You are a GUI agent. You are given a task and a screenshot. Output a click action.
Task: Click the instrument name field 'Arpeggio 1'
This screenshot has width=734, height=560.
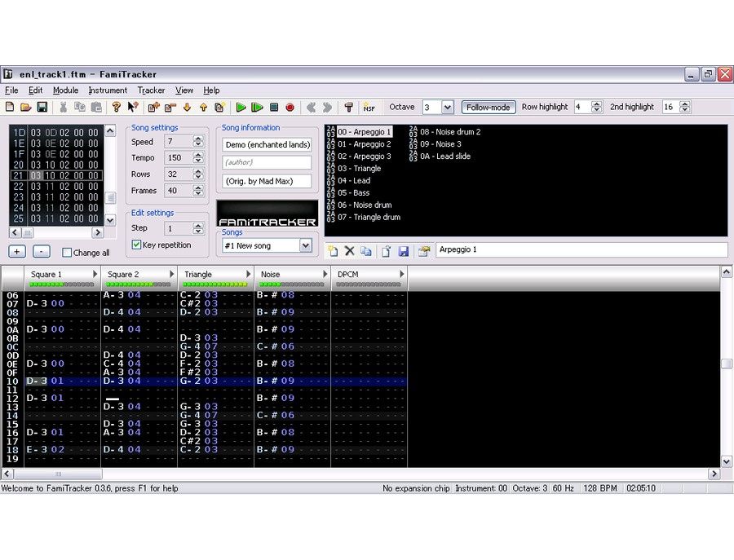581,249
